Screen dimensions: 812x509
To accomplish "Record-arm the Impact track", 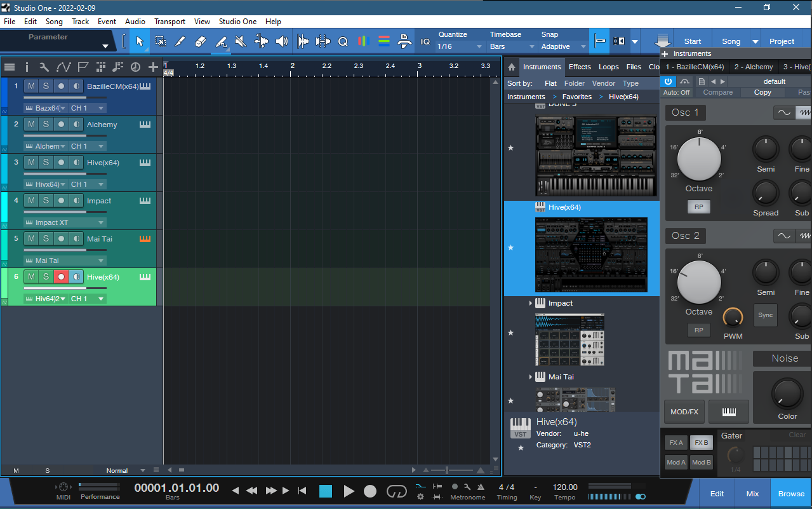I will 61,200.
